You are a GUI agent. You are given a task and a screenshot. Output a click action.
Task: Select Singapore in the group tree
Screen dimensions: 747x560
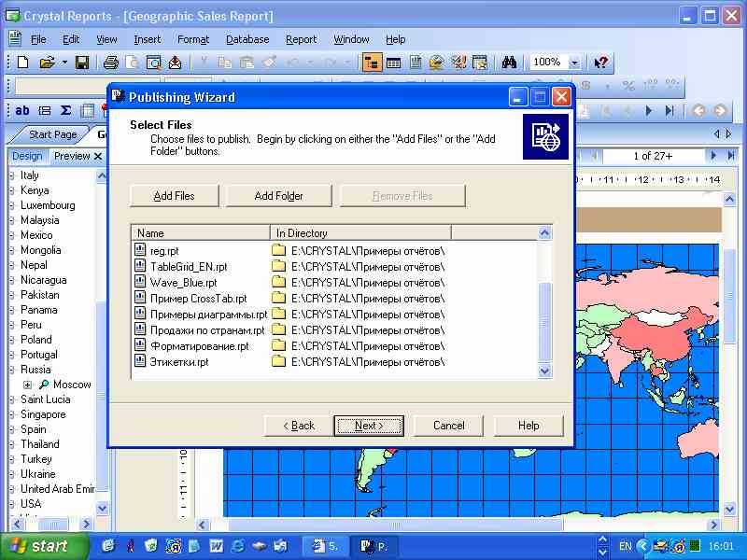(x=43, y=414)
